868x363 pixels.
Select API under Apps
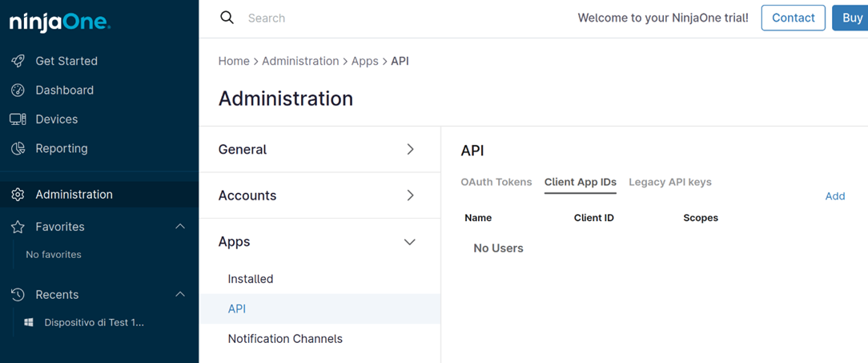(319, 309)
